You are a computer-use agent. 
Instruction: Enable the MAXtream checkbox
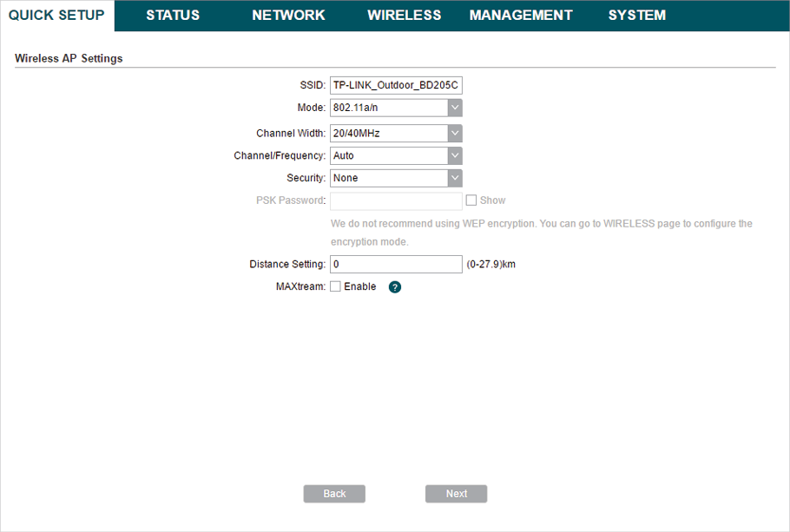click(336, 287)
